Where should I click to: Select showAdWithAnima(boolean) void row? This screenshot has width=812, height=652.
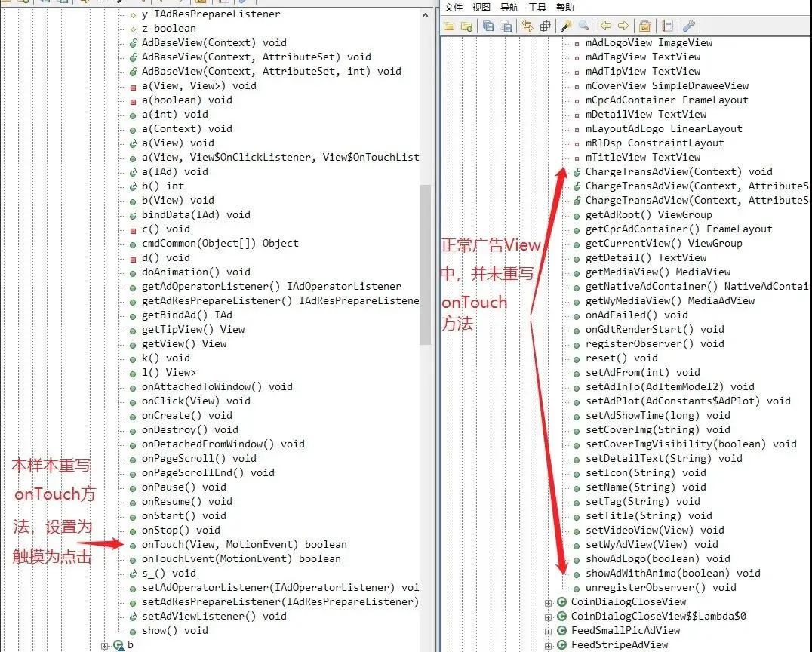672,574
